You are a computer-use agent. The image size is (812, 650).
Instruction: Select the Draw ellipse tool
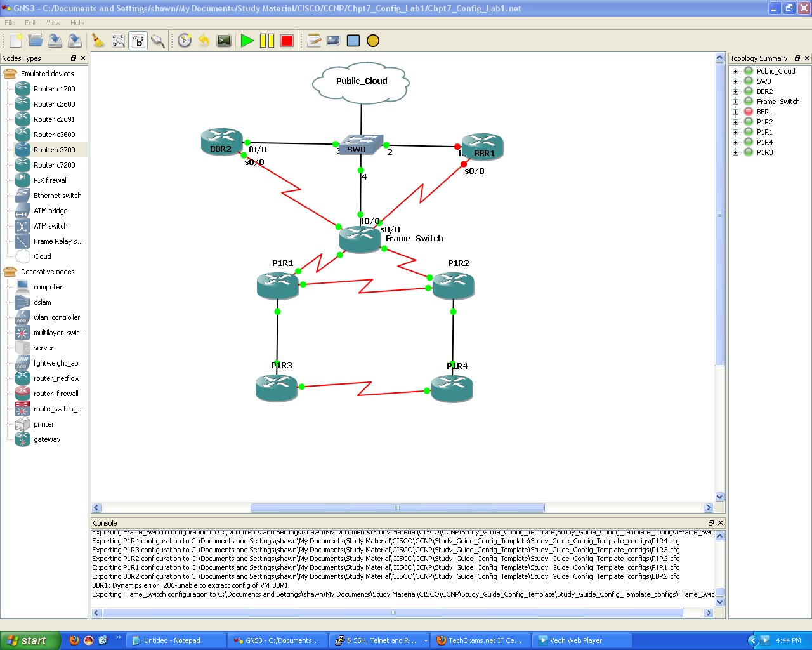coord(373,41)
